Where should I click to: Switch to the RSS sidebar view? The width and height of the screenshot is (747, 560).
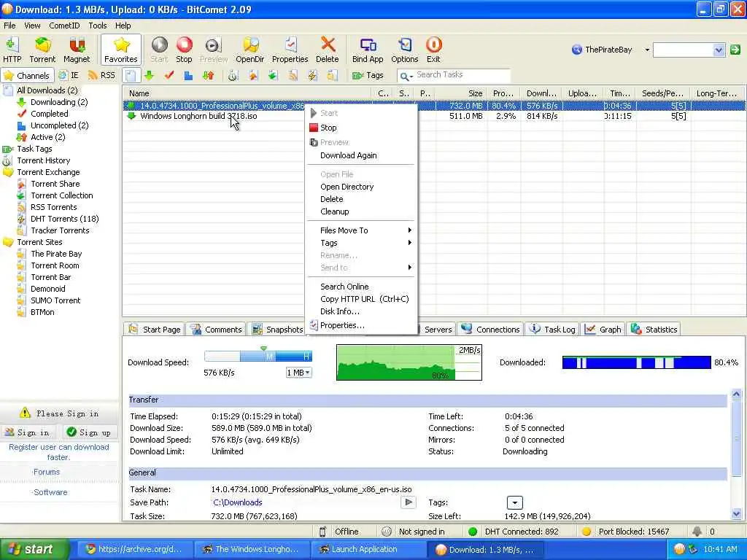pyautogui.click(x=102, y=75)
